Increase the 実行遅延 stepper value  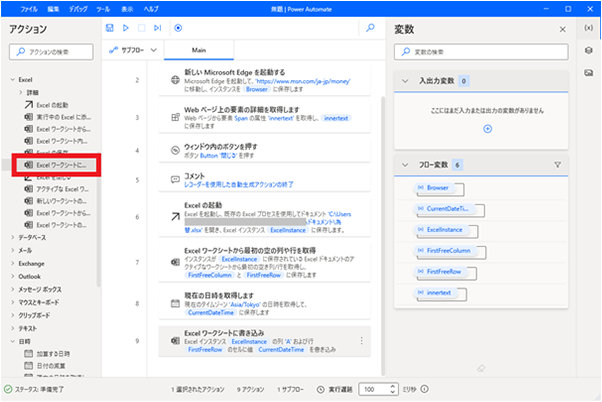pyautogui.click(x=392, y=386)
